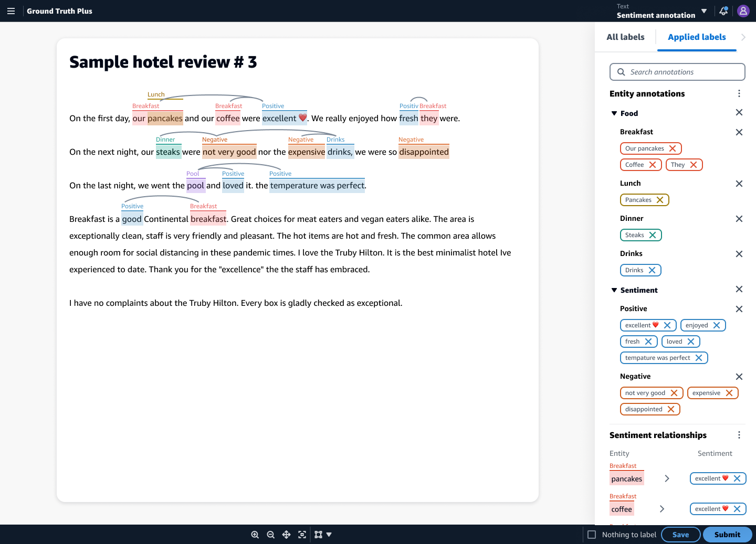Click the 'Sample hotel review # 3' heading
The width and height of the screenshot is (756, 544).
[163, 62]
